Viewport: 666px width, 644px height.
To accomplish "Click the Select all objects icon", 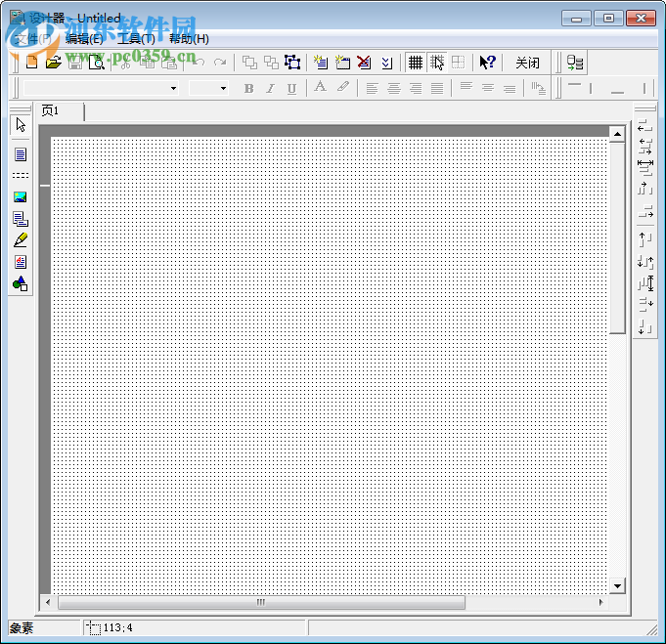I will click(292, 63).
